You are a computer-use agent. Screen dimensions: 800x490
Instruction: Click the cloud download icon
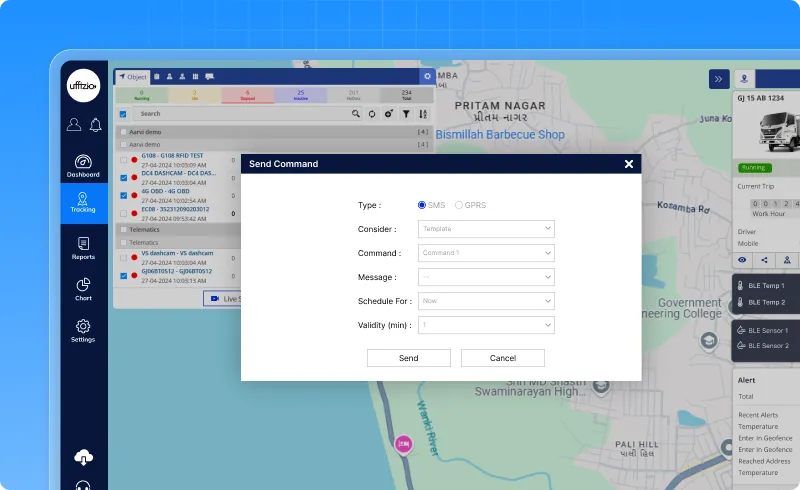click(x=84, y=457)
